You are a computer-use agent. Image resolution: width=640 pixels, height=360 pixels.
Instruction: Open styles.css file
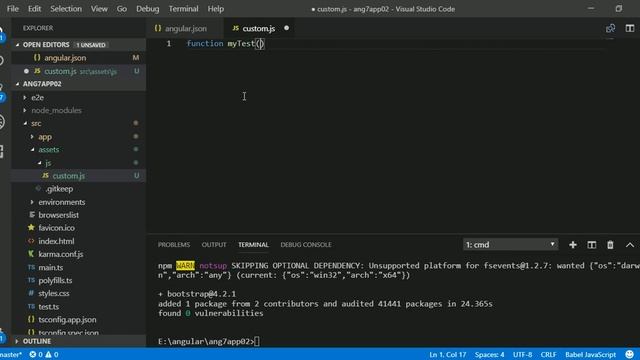tap(78, 293)
